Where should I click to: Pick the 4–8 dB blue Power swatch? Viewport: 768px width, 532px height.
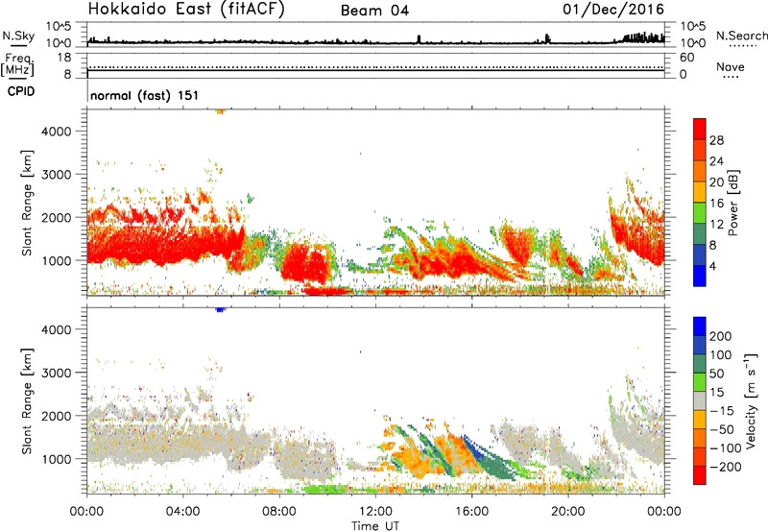tap(700, 254)
